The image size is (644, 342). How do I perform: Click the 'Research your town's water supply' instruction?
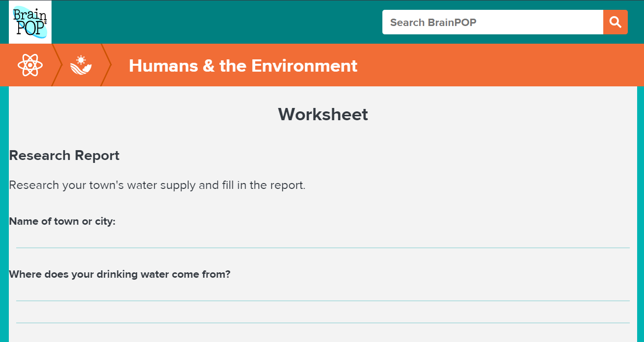(157, 185)
